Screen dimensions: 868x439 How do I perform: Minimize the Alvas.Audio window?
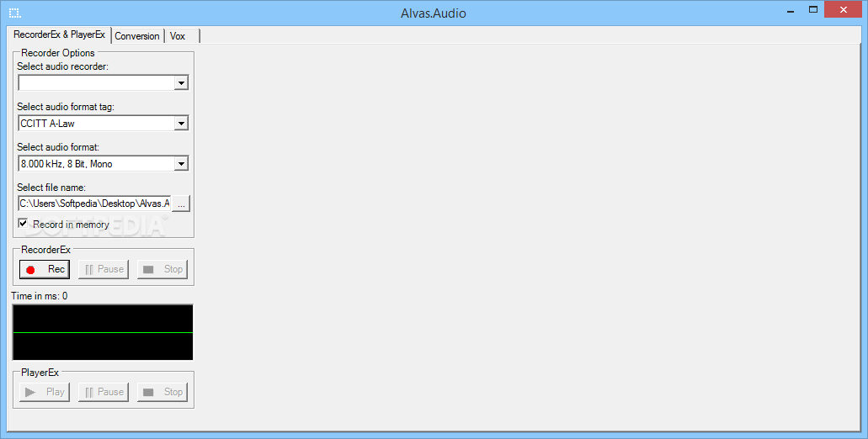(790, 9)
